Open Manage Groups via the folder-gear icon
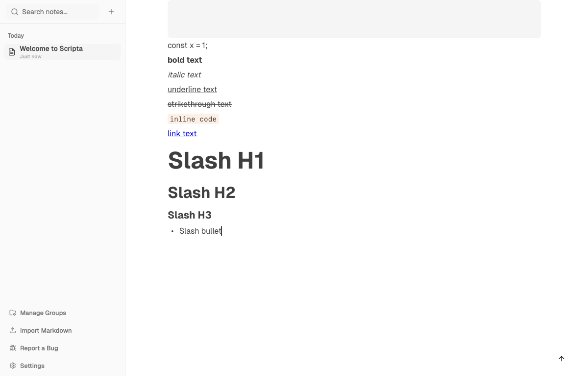The image size is (588, 392). pyautogui.click(x=12, y=313)
